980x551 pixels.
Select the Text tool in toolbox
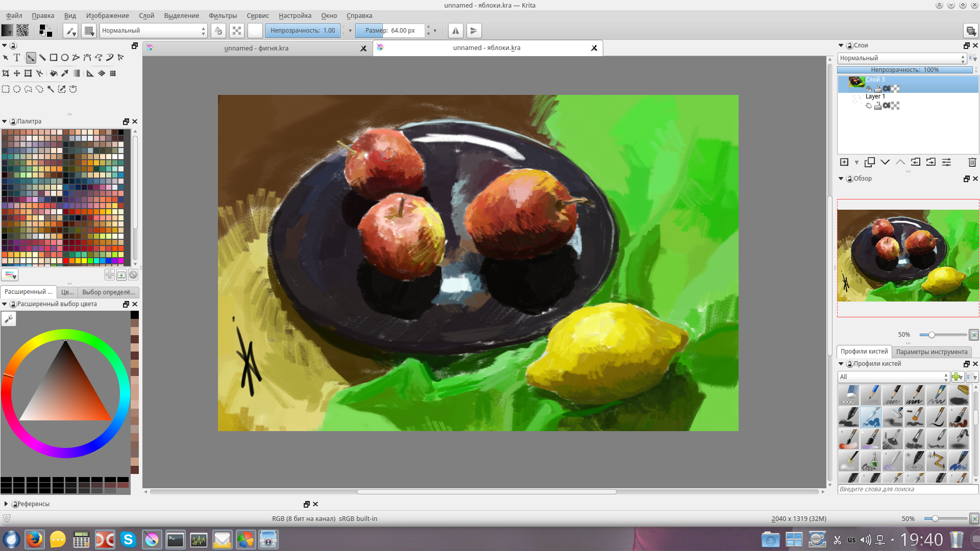(x=17, y=58)
